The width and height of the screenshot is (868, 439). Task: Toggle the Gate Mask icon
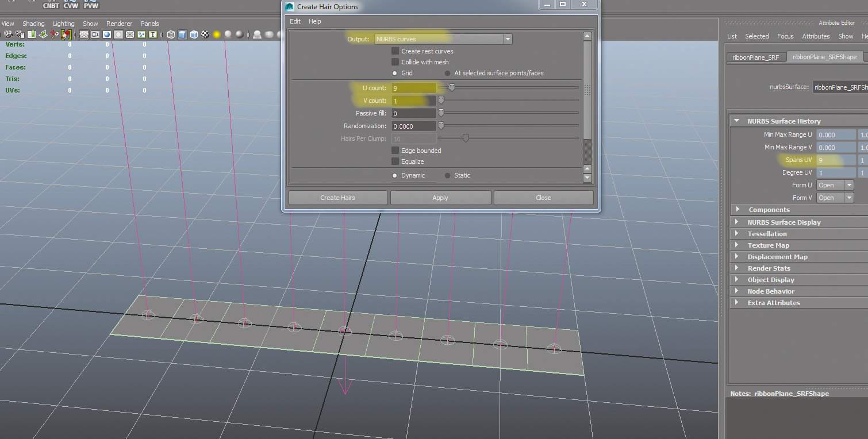[x=118, y=34]
